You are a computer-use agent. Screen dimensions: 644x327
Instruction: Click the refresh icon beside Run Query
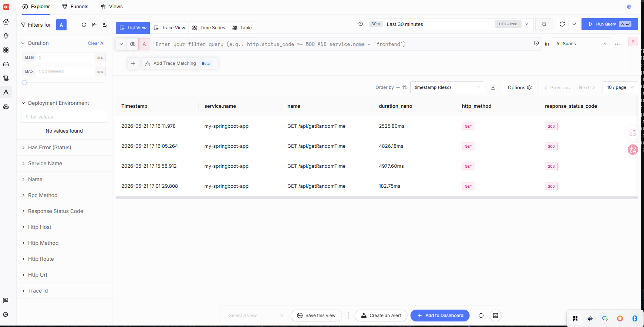562,24
